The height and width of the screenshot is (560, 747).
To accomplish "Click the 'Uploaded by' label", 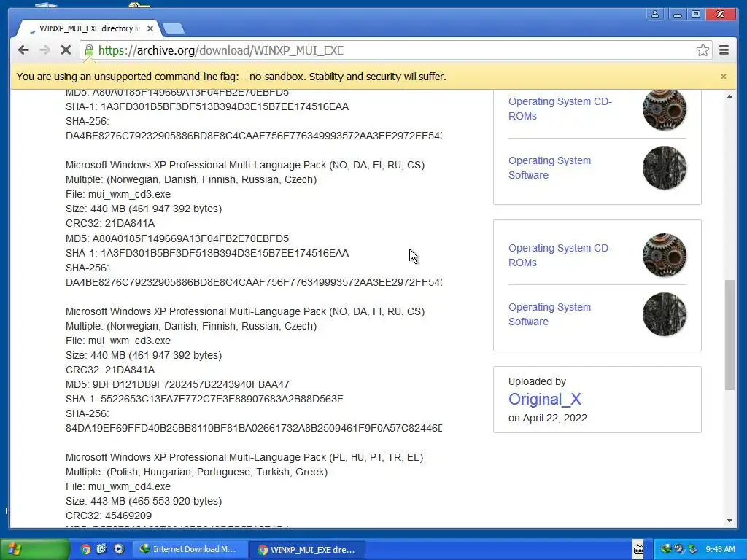I will (x=537, y=381).
